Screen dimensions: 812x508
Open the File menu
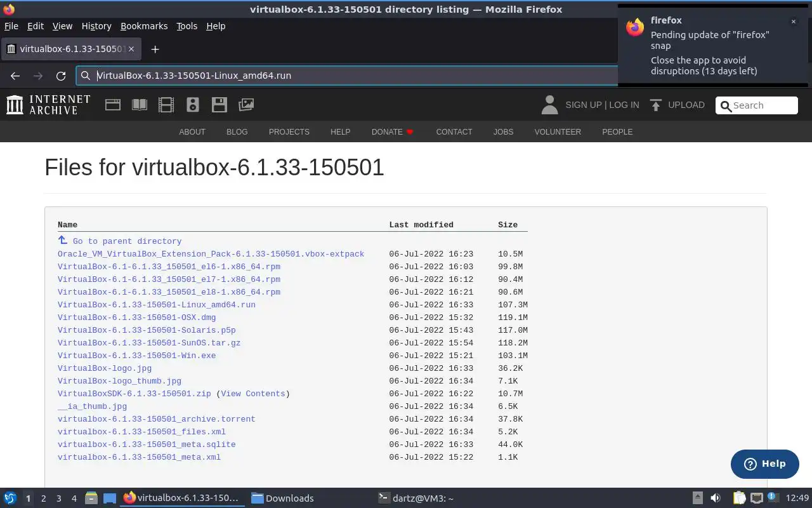coord(11,26)
